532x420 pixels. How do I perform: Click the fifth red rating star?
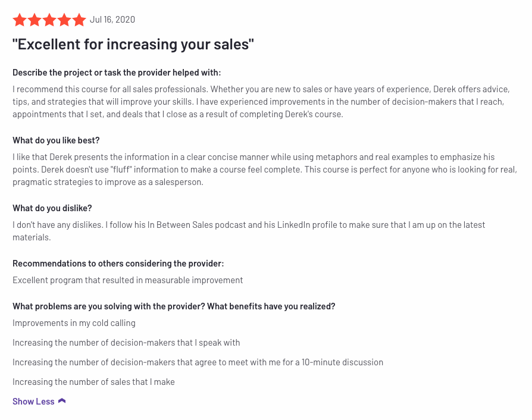pos(79,20)
